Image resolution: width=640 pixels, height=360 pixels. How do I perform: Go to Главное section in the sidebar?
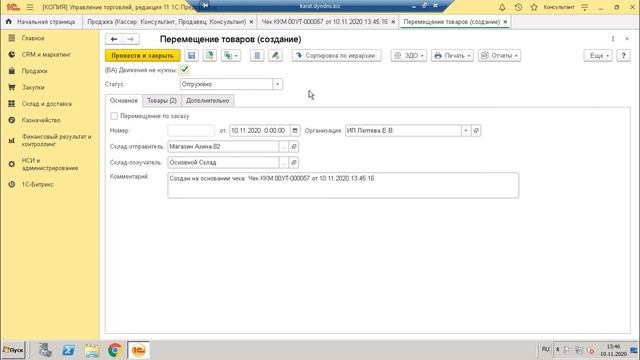[x=33, y=38]
